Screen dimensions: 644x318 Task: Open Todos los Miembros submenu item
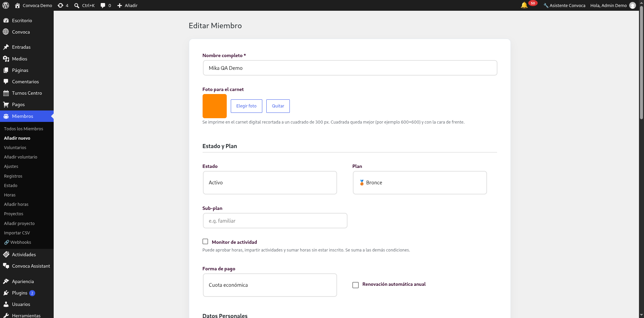pos(23,129)
